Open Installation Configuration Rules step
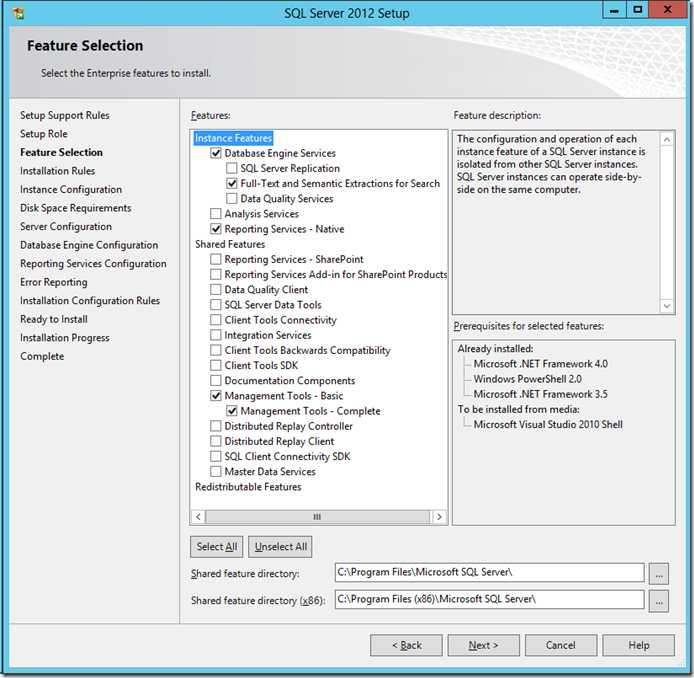Screen dimensions: 694x678 [x=90, y=300]
